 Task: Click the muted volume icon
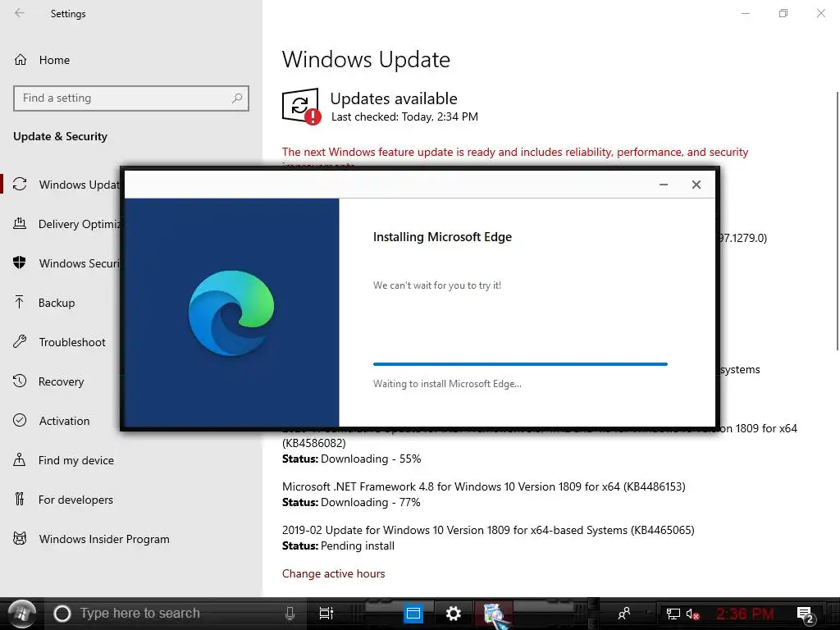coord(692,614)
